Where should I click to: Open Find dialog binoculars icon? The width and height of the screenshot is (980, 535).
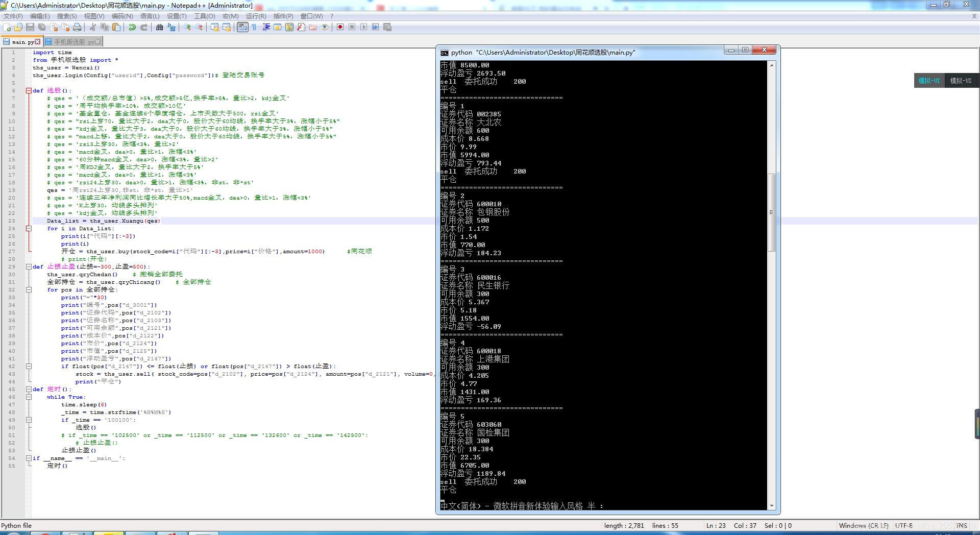(159, 27)
